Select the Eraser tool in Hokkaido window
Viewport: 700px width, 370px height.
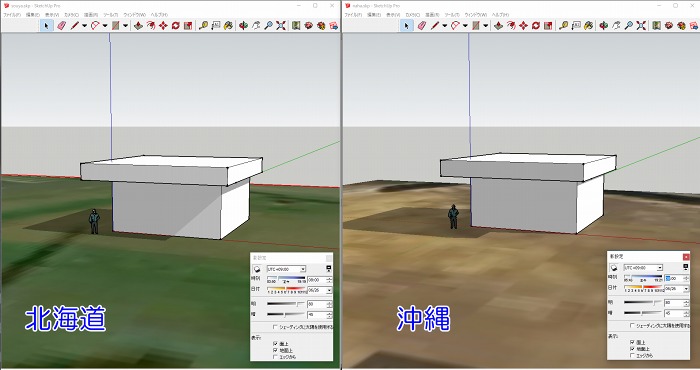coord(61,26)
